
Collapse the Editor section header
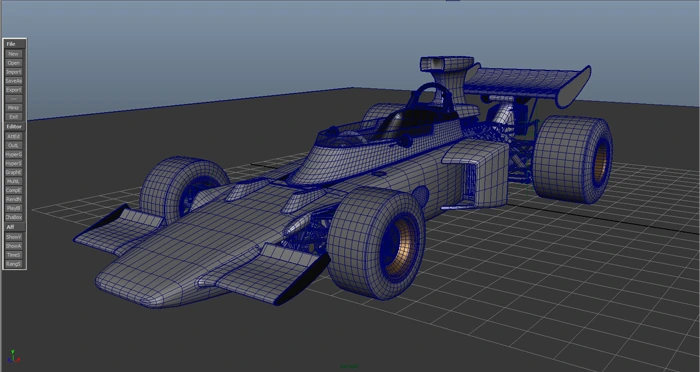coord(14,126)
